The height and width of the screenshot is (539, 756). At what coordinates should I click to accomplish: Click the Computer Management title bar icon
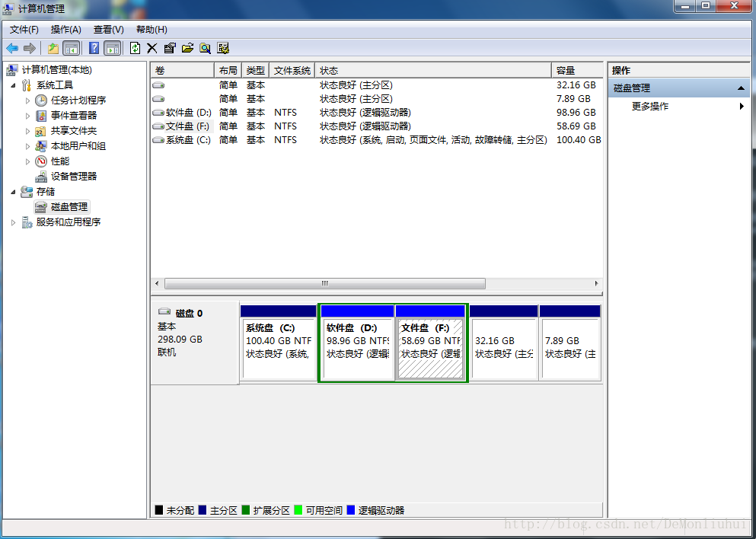(8, 8)
